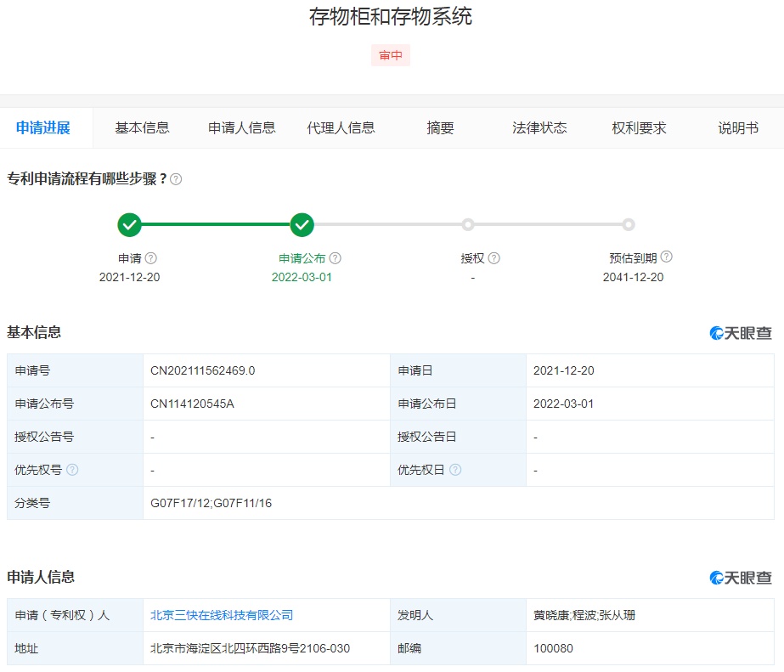
Task: Click application number CN202111562469.0
Action: point(202,370)
